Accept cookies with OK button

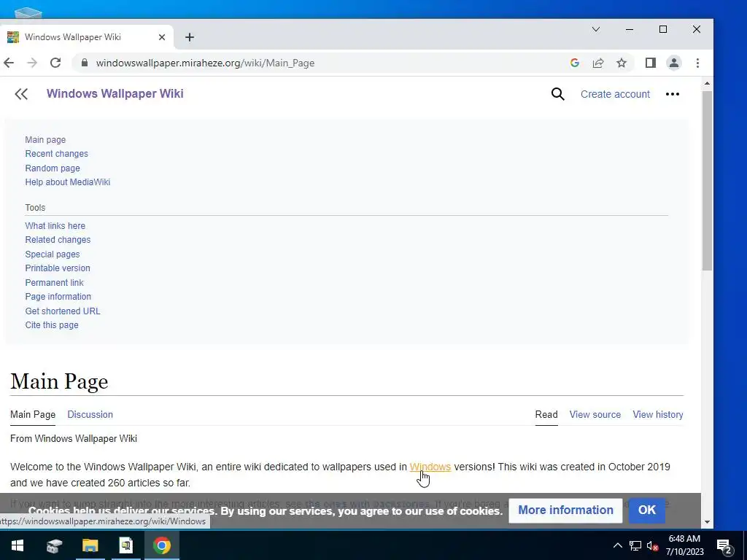coord(646,510)
